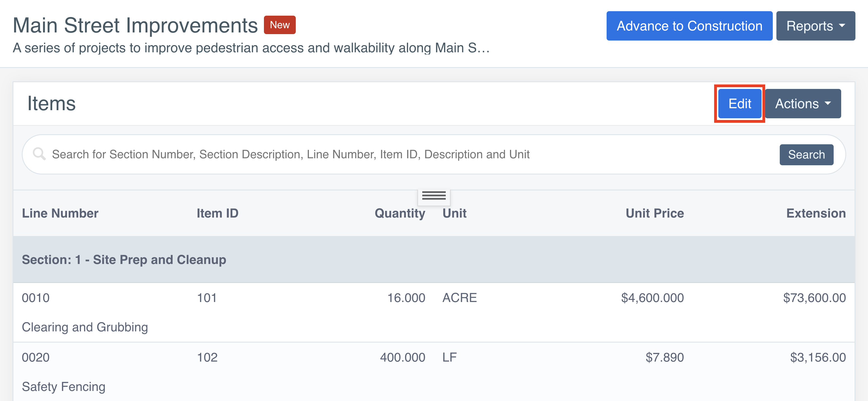The image size is (868, 401).
Task: Click the Search button
Action: click(x=806, y=155)
